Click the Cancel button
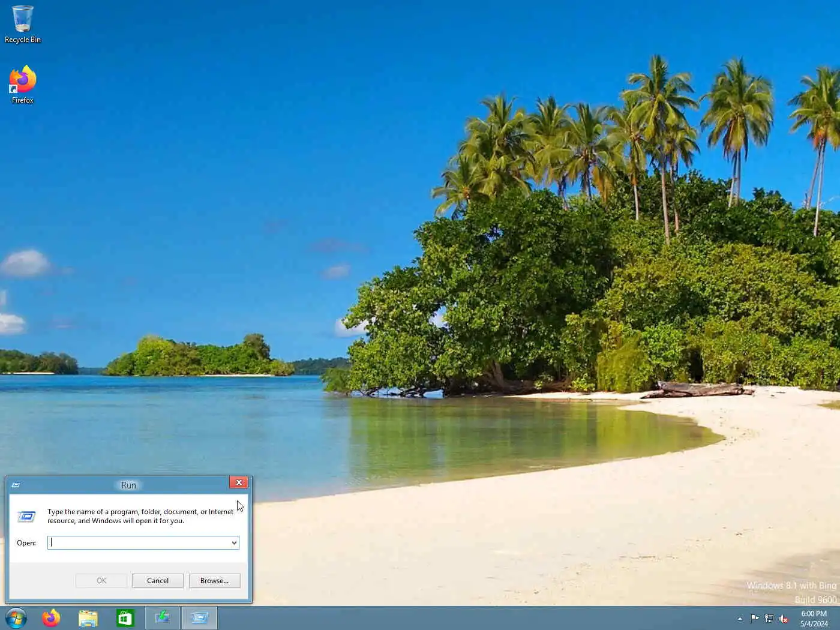840x630 pixels. point(157,581)
